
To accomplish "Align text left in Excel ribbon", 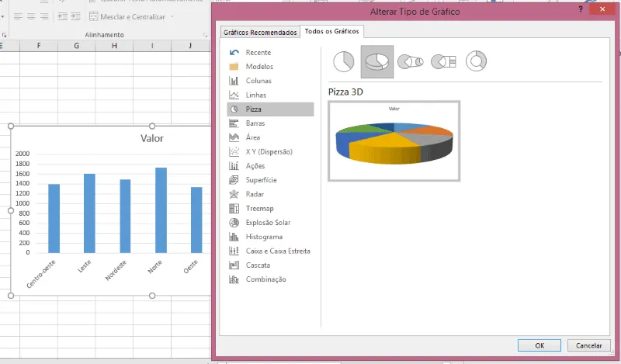I will point(18,16).
